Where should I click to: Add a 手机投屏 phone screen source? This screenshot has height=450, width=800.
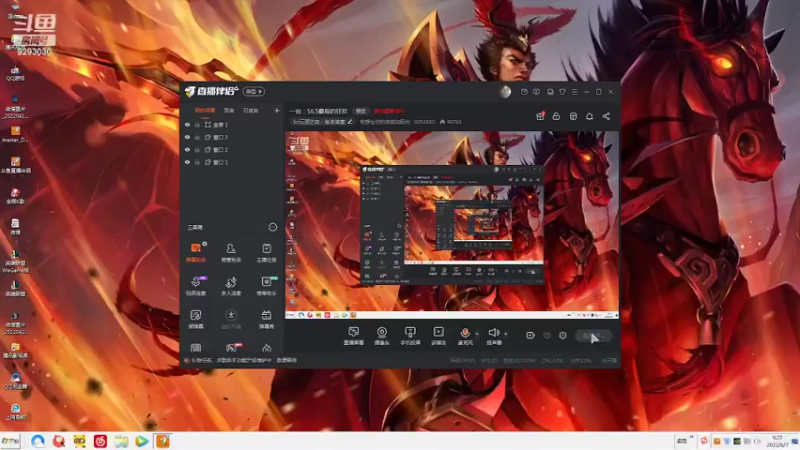[x=410, y=336]
